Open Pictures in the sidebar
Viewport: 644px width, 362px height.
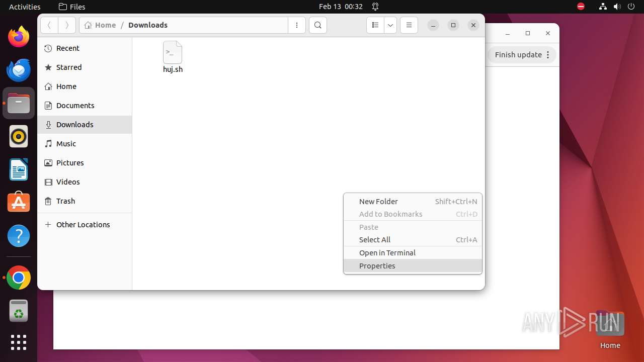(x=85, y=163)
